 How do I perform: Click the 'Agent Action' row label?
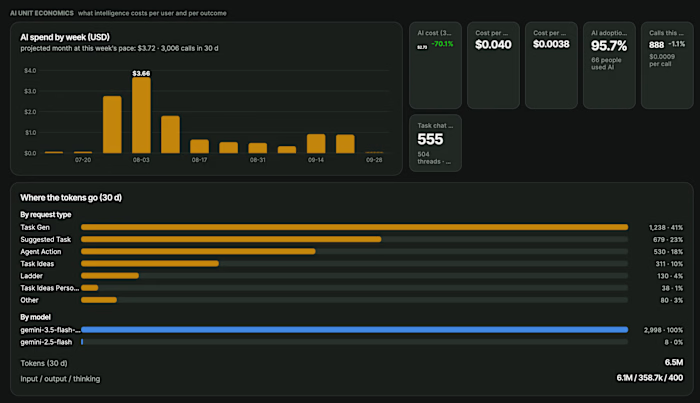click(x=41, y=252)
